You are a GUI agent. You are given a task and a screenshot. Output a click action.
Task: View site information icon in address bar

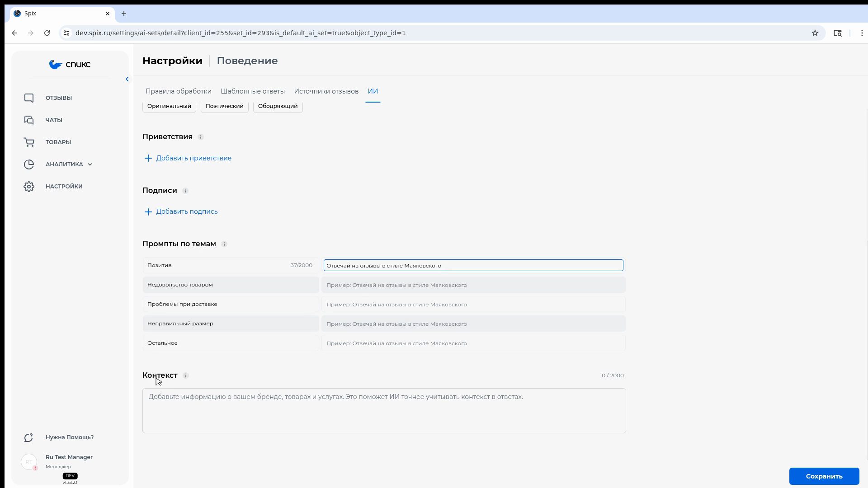66,33
